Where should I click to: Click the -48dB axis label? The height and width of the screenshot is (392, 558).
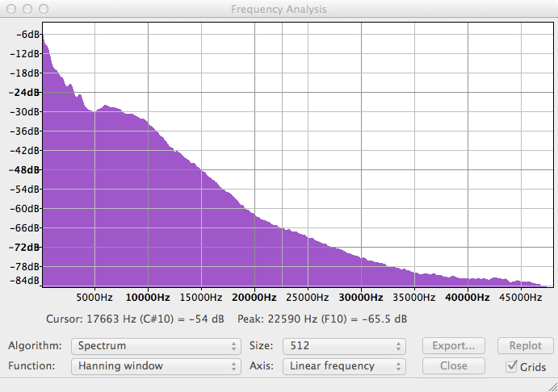(x=24, y=170)
